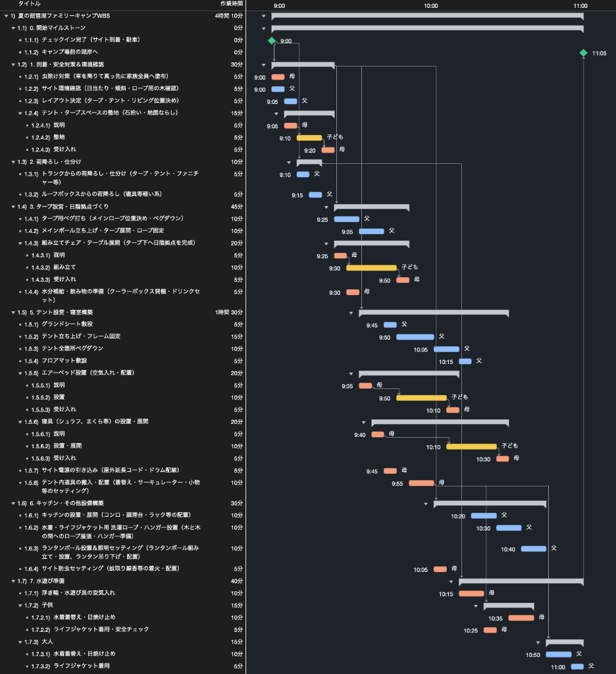Select row 1.5.7) サイト電源の引き込み
Image resolution: width=616 pixels, height=674 pixels.
click(123, 471)
